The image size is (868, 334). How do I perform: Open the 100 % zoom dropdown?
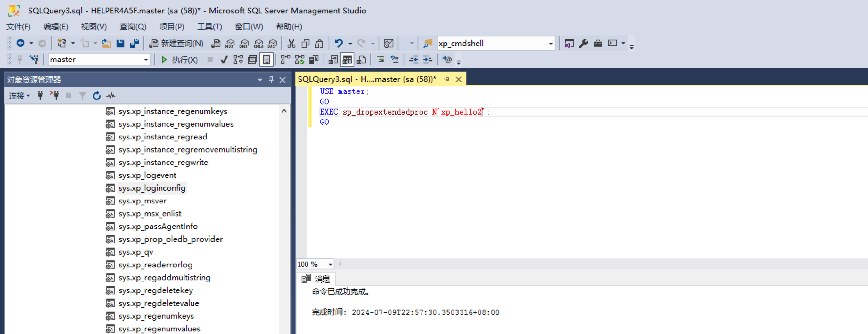tap(331, 265)
